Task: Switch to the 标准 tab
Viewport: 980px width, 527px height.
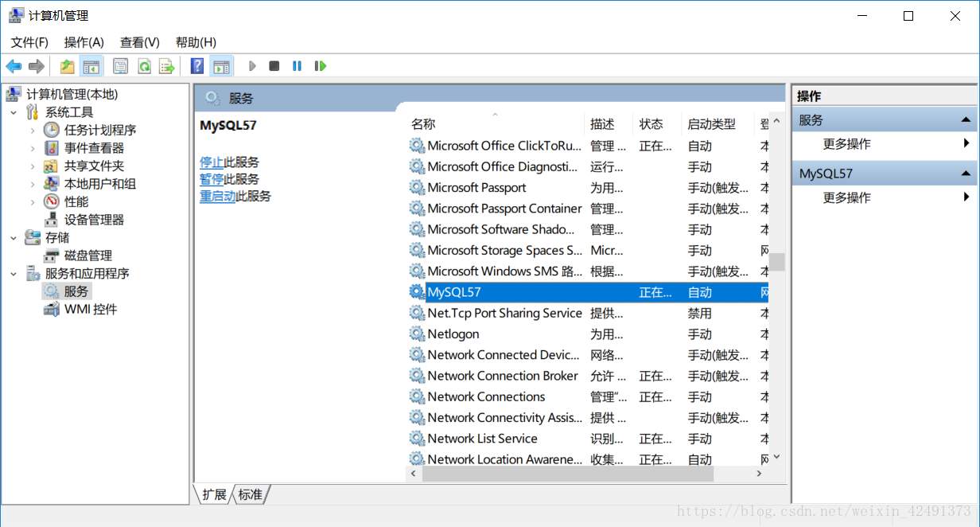Action: (x=250, y=494)
